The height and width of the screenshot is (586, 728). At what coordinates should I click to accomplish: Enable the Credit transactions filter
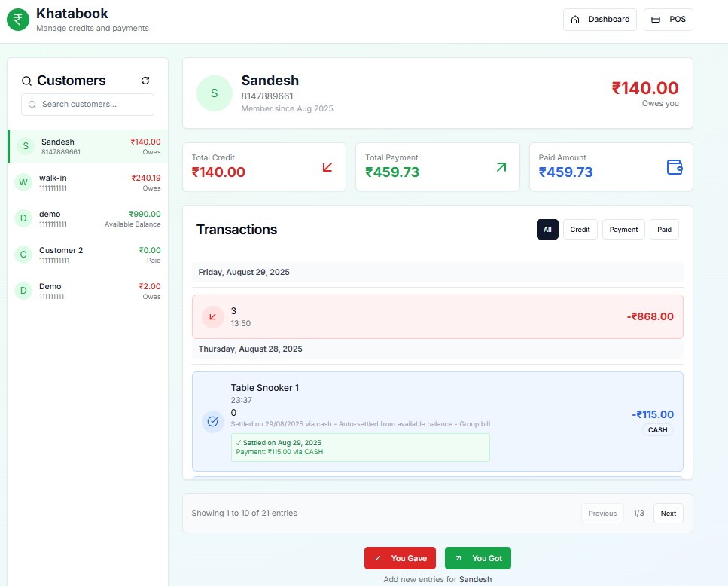(580, 229)
